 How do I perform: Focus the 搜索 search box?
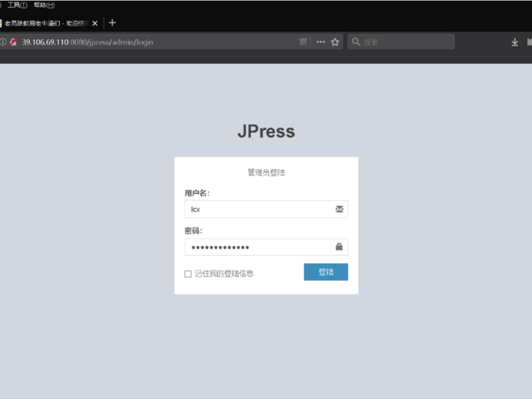tap(401, 42)
